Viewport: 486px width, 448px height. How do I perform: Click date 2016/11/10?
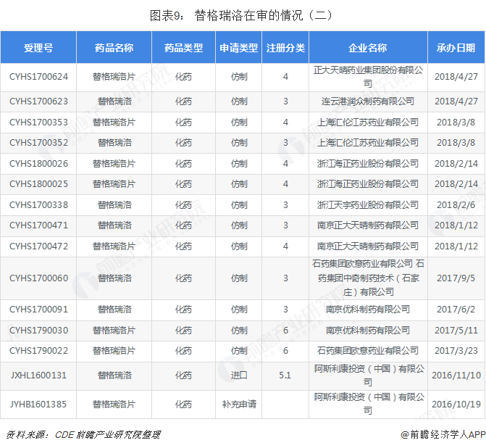coord(456,376)
